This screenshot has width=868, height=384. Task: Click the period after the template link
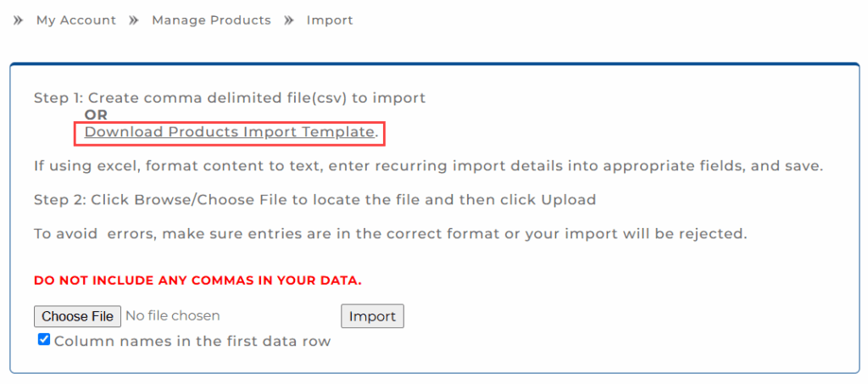click(x=377, y=133)
